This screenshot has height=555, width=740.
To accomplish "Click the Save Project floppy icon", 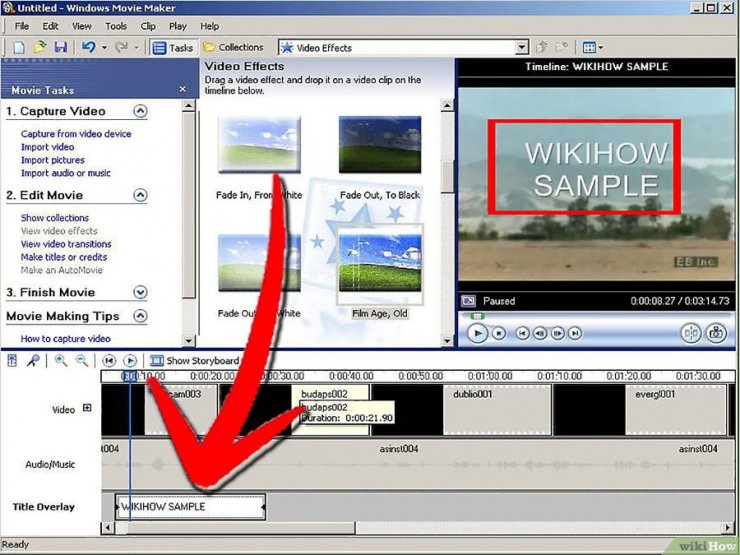I will coord(61,47).
